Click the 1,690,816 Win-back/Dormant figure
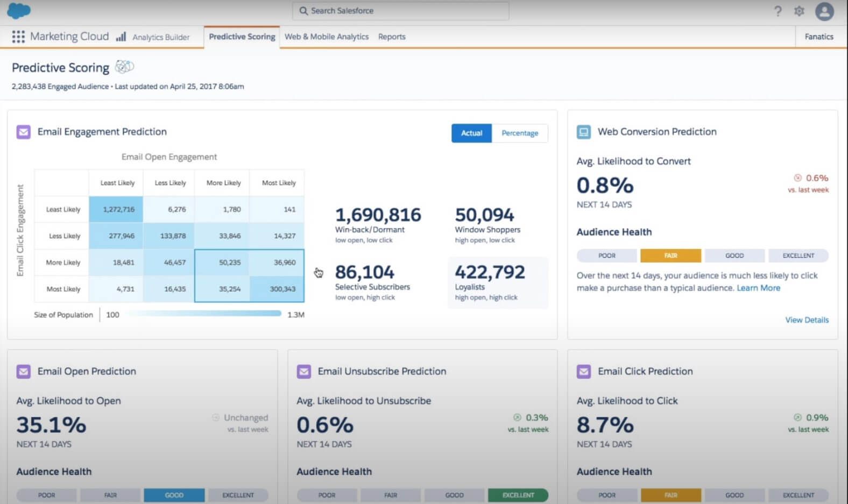Image resolution: width=848 pixels, height=504 pixels. point(378,215)
